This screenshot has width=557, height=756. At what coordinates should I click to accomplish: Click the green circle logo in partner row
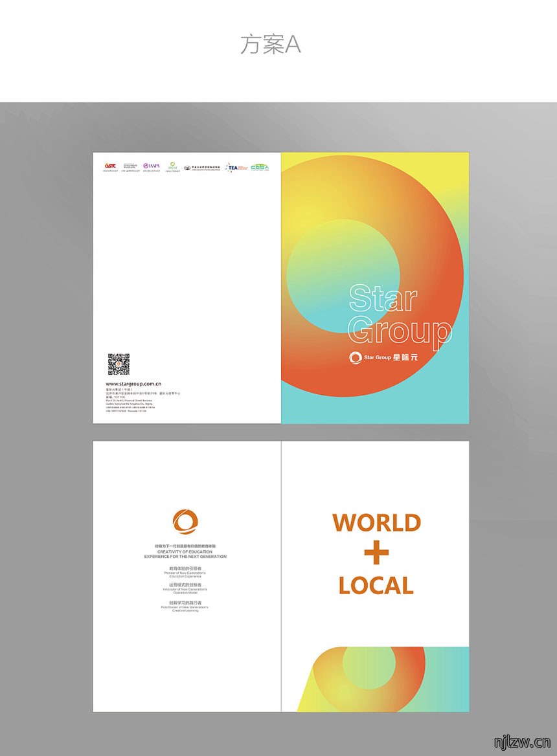pyautogui.click(x=173, y=166)
